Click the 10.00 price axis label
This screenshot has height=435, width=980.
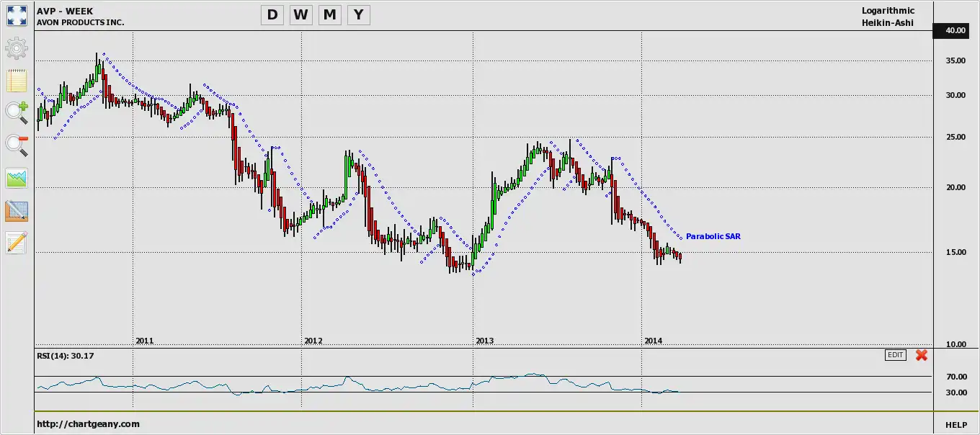[x=955, y=345]
